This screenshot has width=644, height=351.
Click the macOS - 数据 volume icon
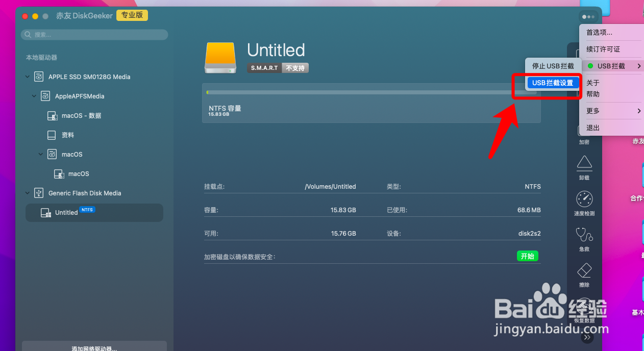52,116
